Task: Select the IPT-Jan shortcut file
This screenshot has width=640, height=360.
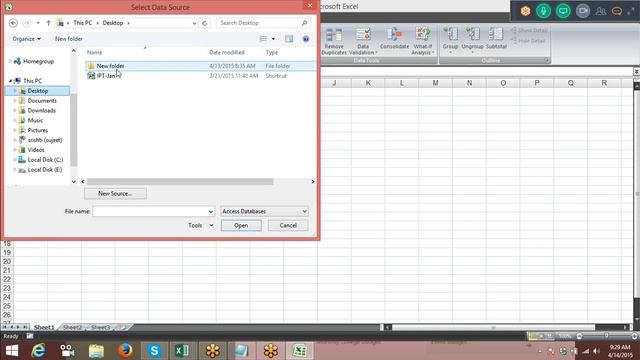Action: [x=200, y=76]
